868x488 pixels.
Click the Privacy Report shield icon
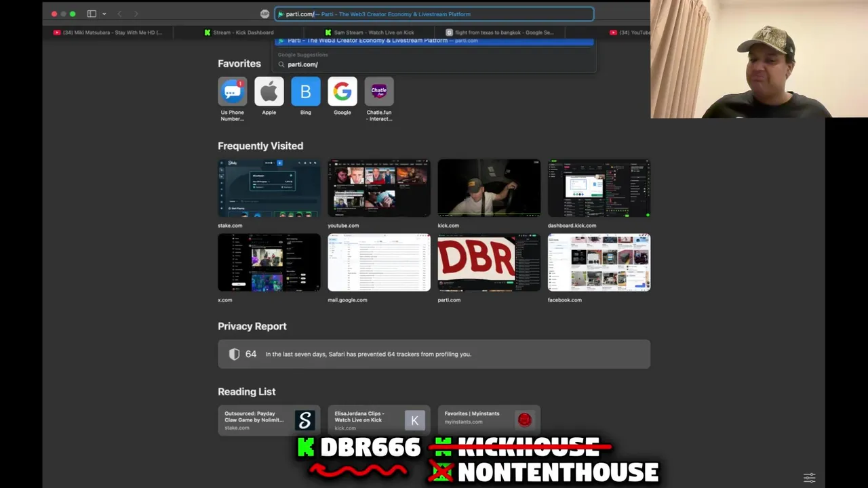click(x=234, y=354)
